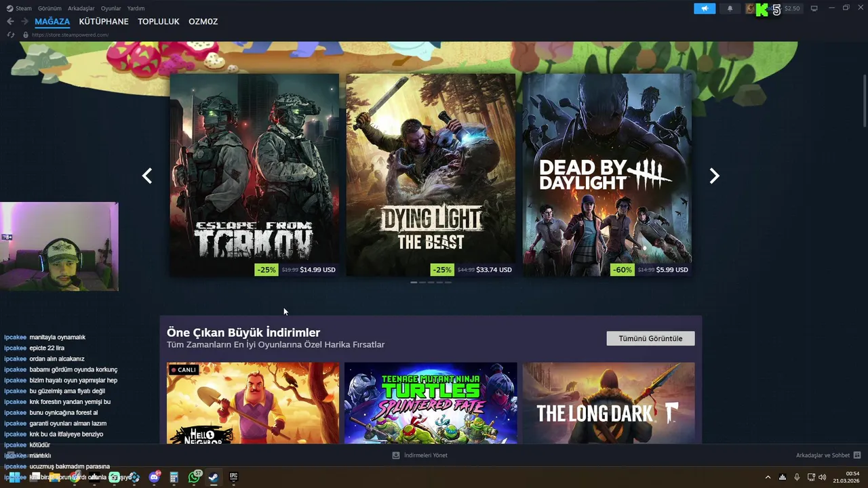
Task: Click the tray icon left of the microphone
Action: (783, 477)
